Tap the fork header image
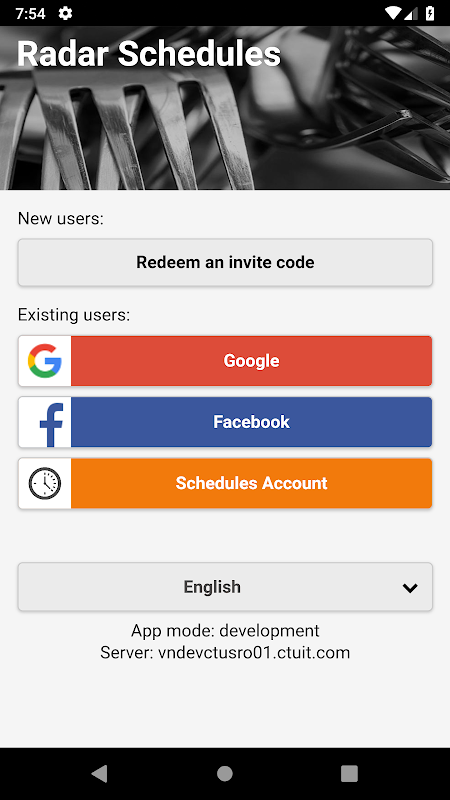 [x=225, y=108]
